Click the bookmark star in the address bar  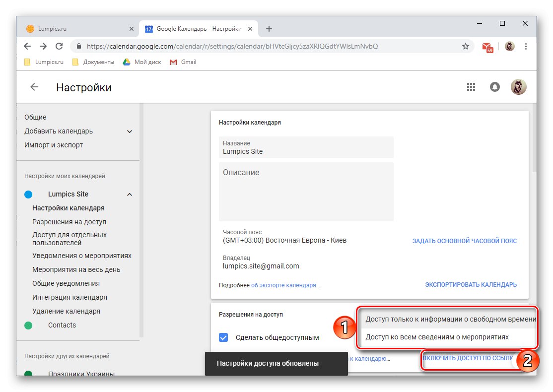point(465,46)
